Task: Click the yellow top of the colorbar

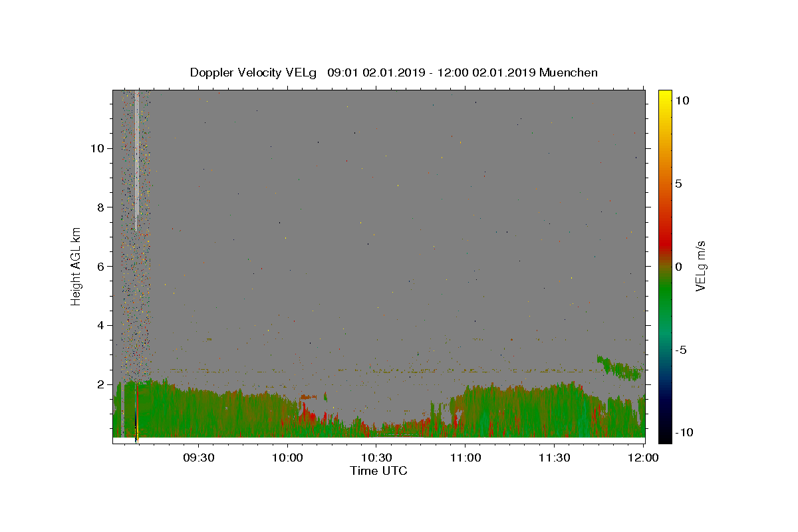Action: click(665, 96)
